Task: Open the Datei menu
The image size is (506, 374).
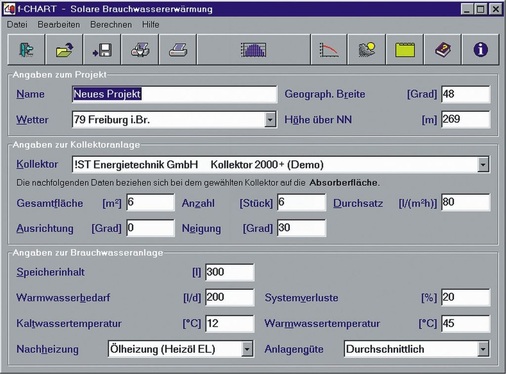Action: (17, 25)
